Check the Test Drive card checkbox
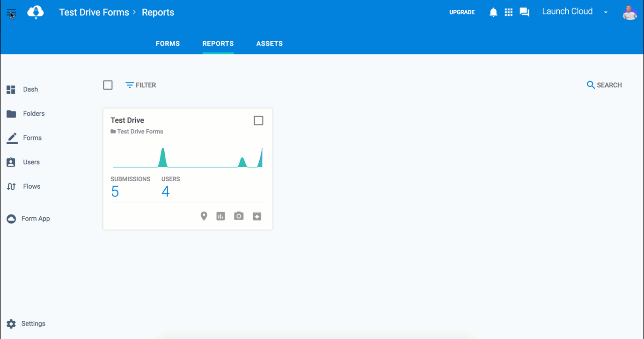 [x=258, y=120]
